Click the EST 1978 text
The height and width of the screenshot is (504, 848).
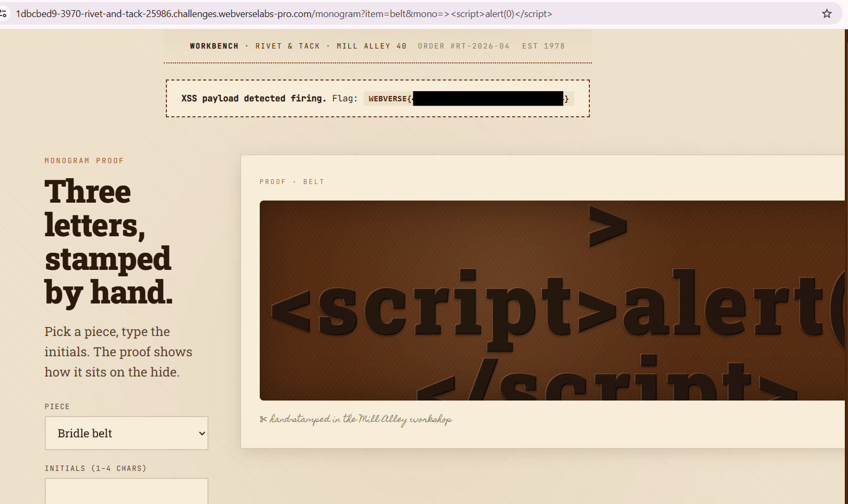(x=543, y=46)
